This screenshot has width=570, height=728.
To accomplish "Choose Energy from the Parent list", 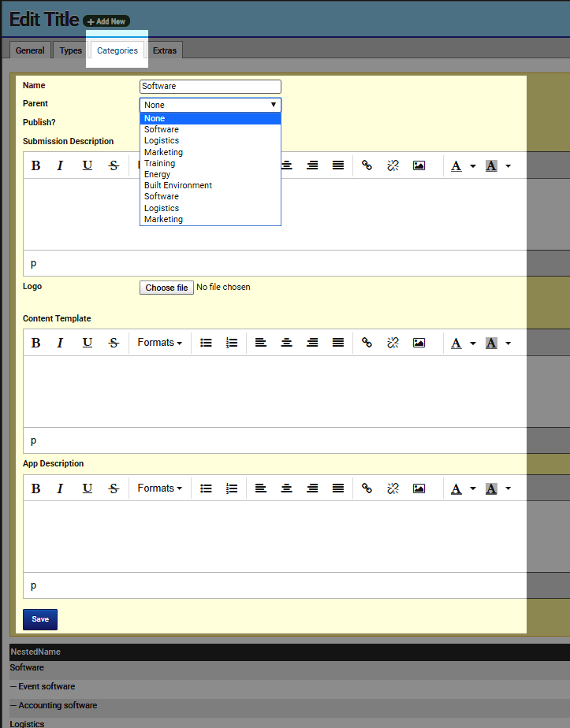I will [210, 175].
